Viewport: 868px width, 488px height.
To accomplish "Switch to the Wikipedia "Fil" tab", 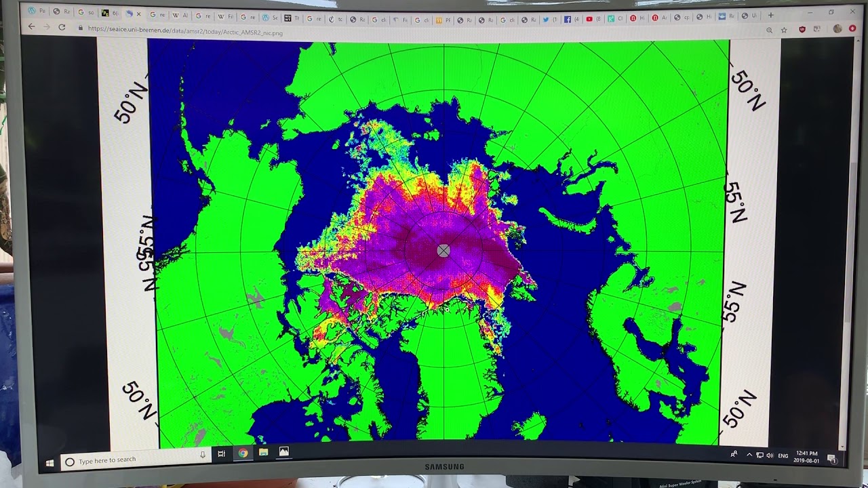I will tap(226, 16).
